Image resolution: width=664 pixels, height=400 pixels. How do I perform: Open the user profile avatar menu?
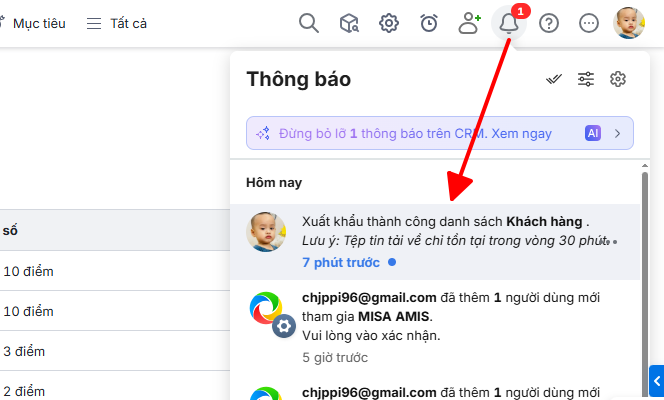point(629,23)
